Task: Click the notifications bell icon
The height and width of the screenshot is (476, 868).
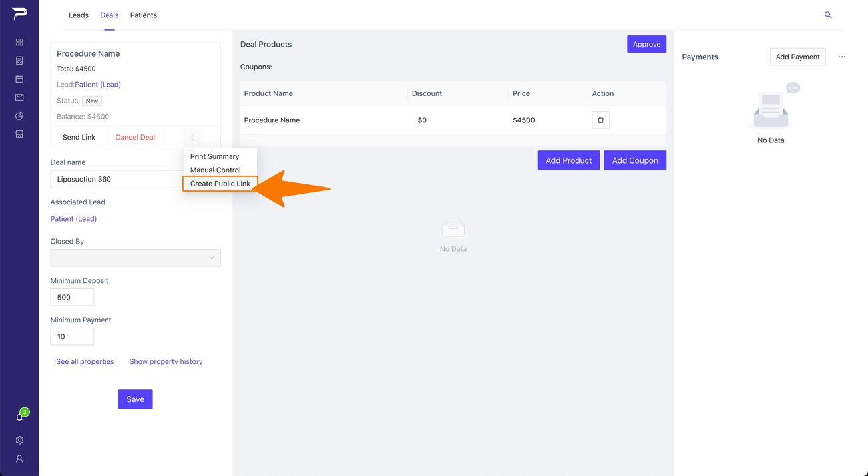Action: (19, 417)
